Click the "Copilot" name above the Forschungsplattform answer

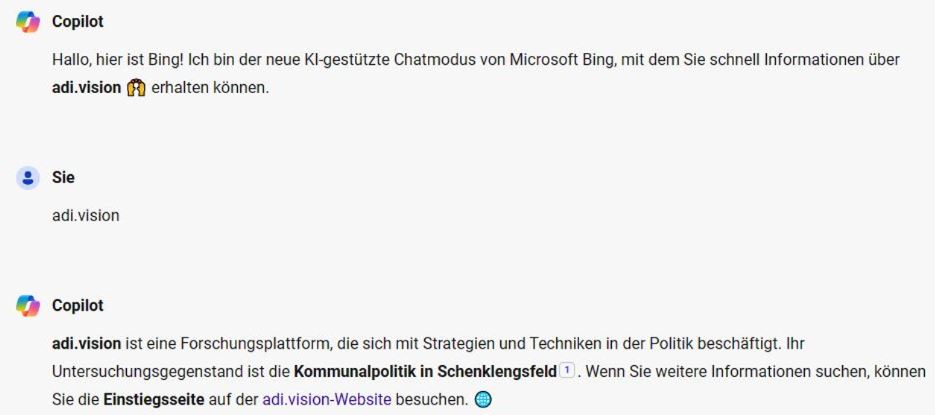[x=77, y=306]
